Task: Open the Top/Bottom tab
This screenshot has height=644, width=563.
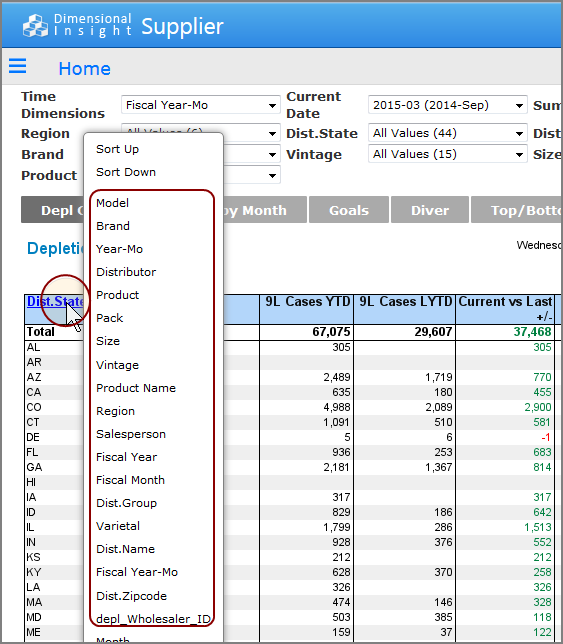Action: tap(517, 210)
